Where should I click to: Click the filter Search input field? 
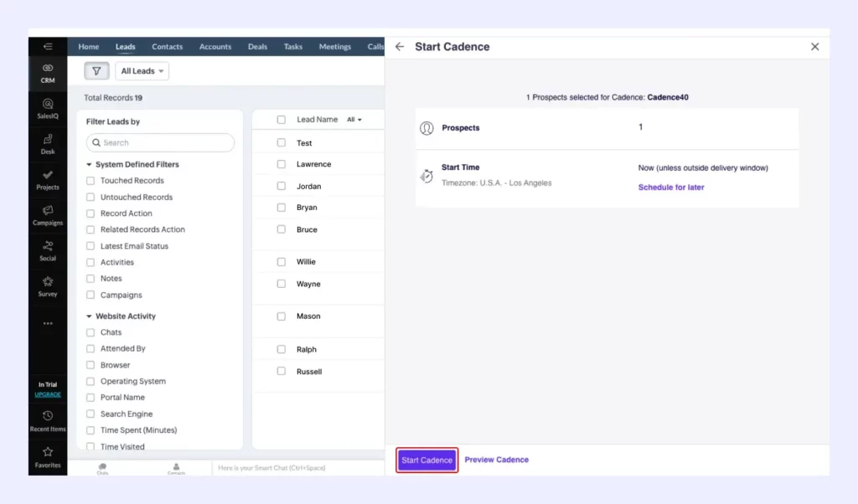[160, 142]
